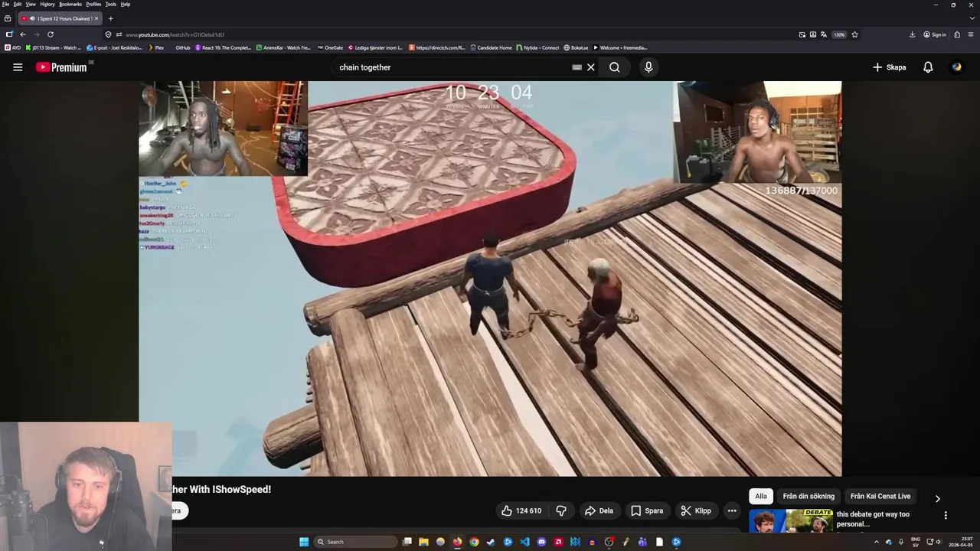
Task: Open the Bookmarks menu
Action: [70, 5]
